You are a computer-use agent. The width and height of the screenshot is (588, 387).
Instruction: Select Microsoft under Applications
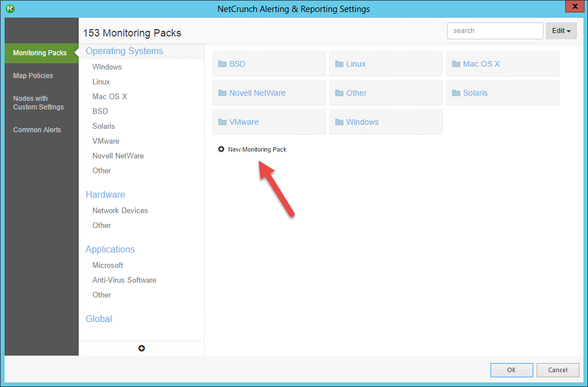[x=108, y=265]
